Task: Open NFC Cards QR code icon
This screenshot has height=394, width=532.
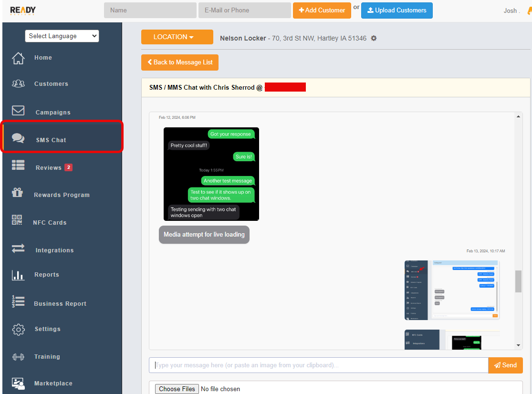Action: click(x=17, y=220)
